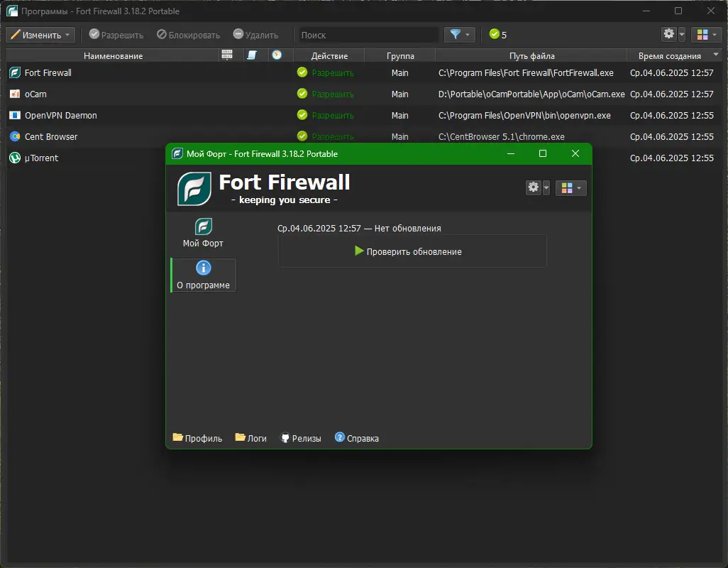The height and width of the screenshot is (568, 728).
Task: Click Main group cell in oCam row
Action: (x=399, y=94)
